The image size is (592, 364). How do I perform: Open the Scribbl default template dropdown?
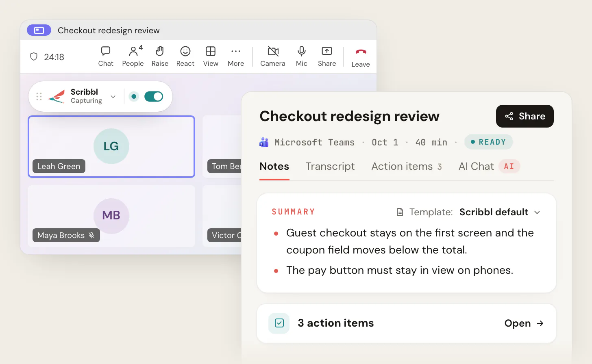tap(500, 212)
